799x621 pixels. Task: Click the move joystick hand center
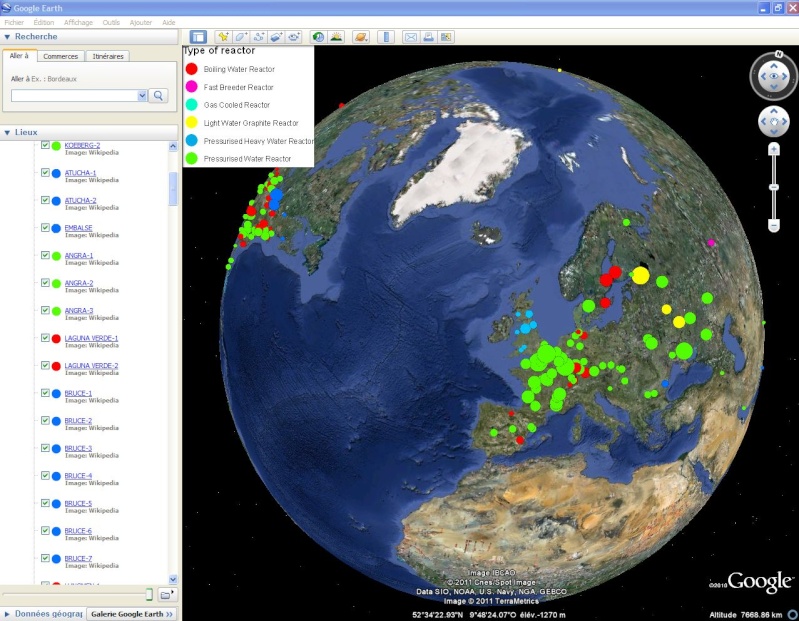coord(774,122)
